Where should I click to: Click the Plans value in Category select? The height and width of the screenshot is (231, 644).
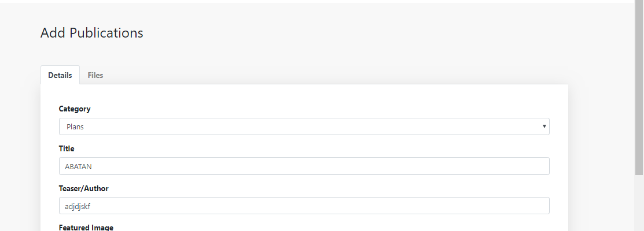coord(75,126)
